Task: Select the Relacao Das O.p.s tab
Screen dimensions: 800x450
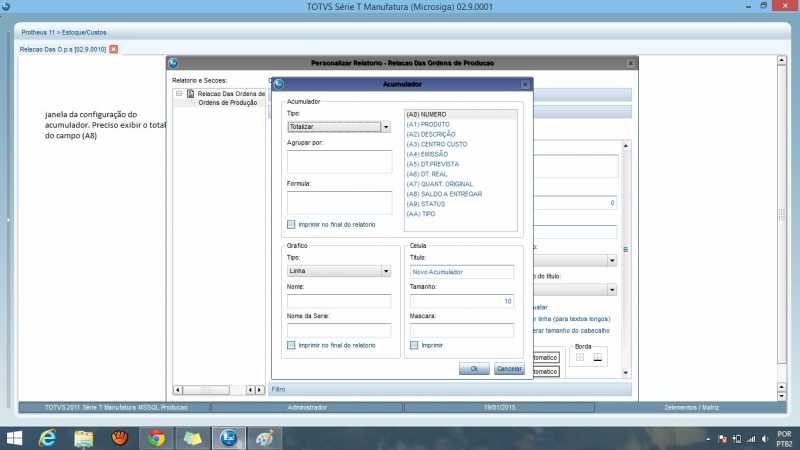Action: (x=63, y=49)
